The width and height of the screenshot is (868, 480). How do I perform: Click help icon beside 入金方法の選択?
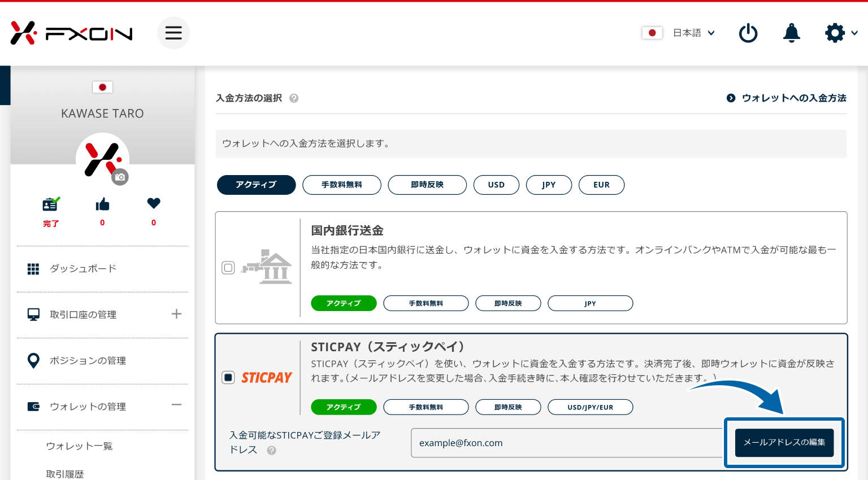(294, 98)
